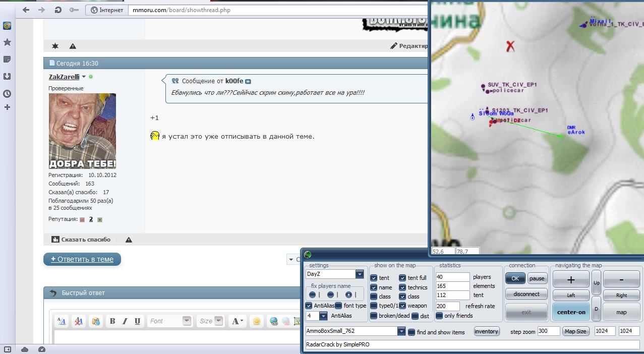Image resolution: width=644 pixels, height=354 pixels.
Task: Go back to the previous browser page
Action: tap(26, 10)
